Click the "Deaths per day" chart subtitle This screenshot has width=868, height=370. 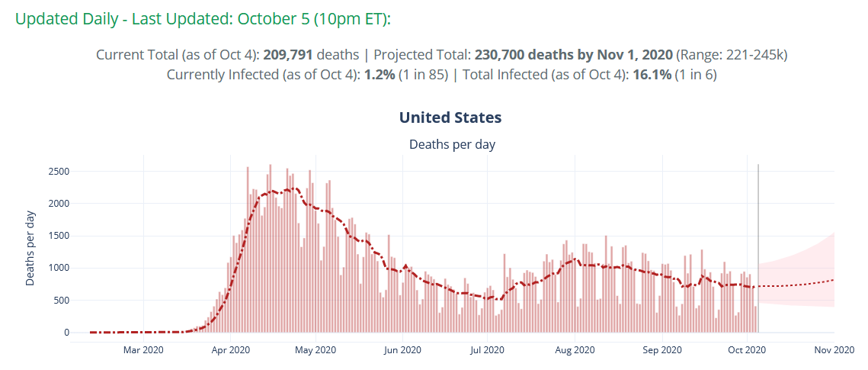452,144
